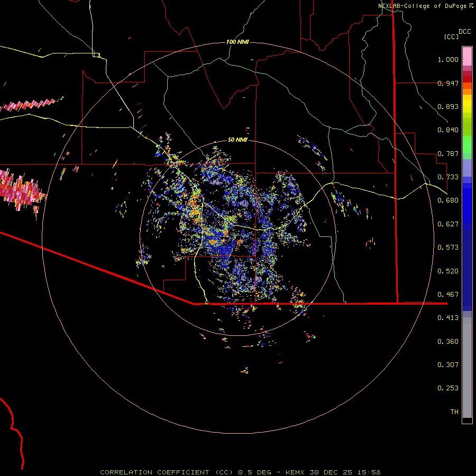This screenshot has height=476, width=476.
Task: Click the 0.680 color scale value
Action: [x=448, y=200]
